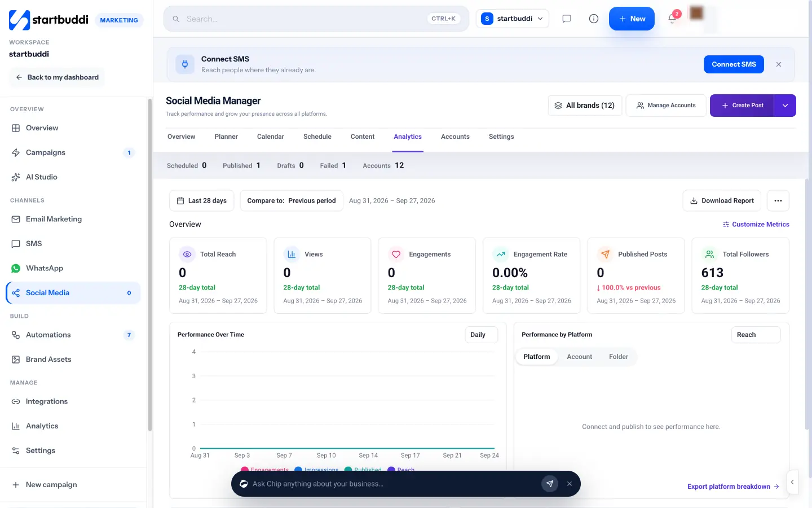Screen dimensions: 812x508
Task: Change Compare to Previous period option
Action: [292, 201]
